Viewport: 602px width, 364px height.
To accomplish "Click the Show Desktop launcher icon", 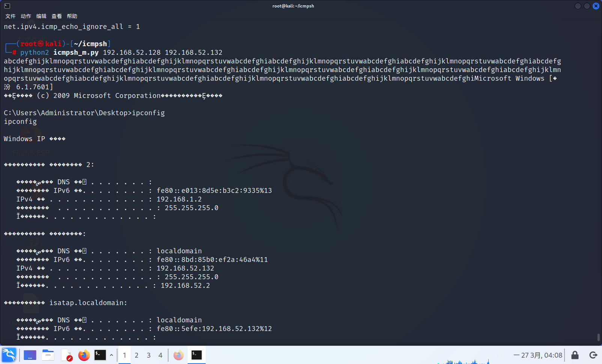I will (x=30, y=355).
